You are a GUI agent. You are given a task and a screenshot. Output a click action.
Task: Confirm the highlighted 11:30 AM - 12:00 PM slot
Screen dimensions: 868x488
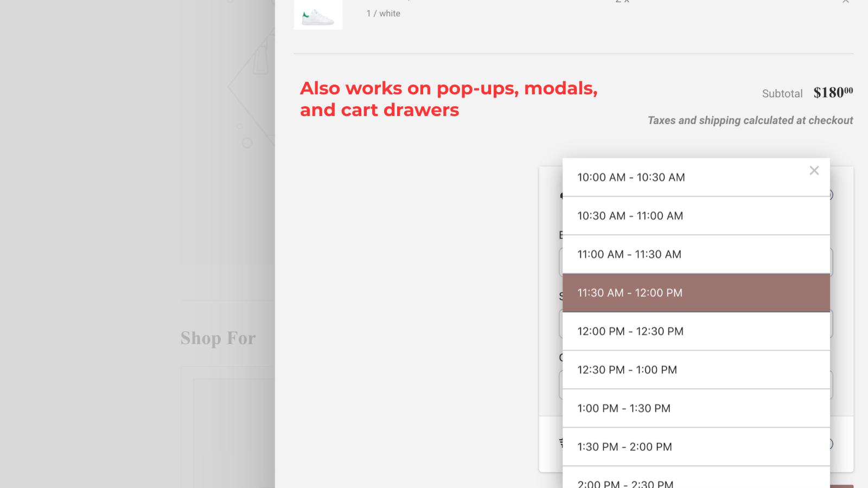pos(629,293)
